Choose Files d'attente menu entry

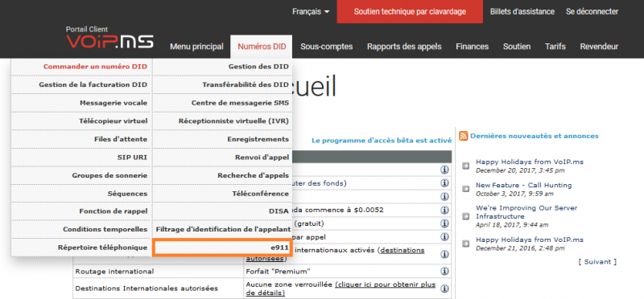pyautogui.click(x=81, y=139)
